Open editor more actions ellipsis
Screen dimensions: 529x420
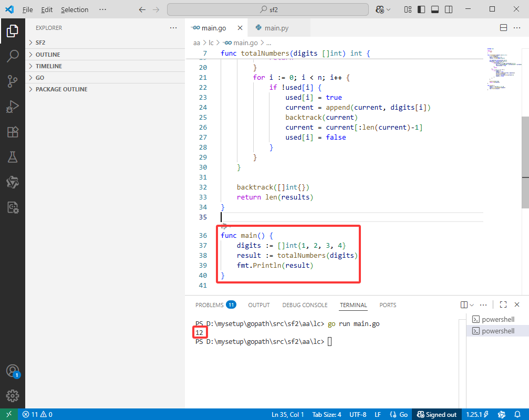pos(517,28)
